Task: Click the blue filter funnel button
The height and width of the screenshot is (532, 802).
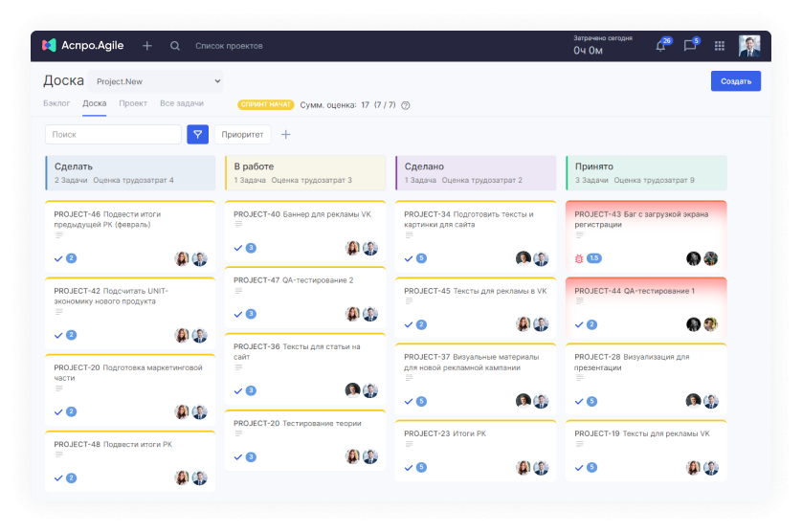Action: (x=197, y=135)
